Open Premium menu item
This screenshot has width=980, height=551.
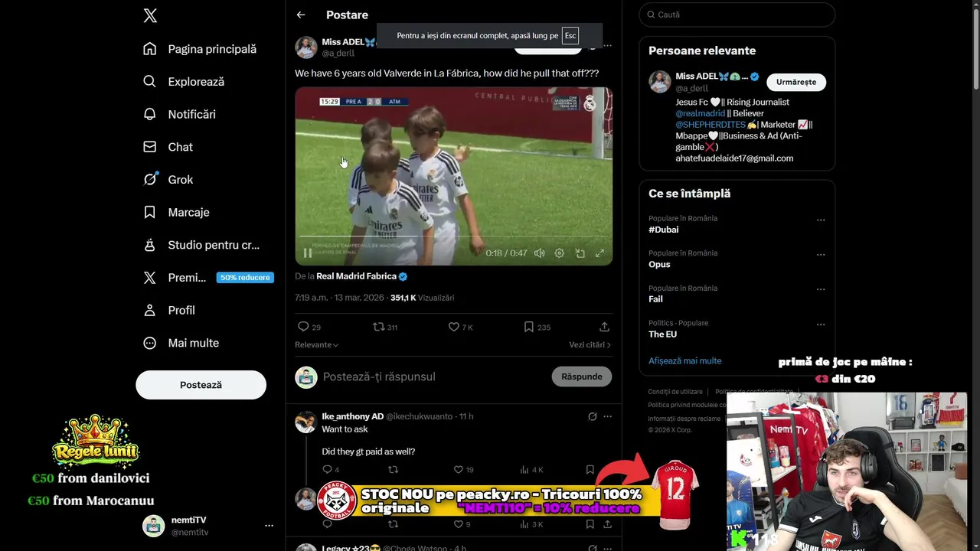point(208,278)
